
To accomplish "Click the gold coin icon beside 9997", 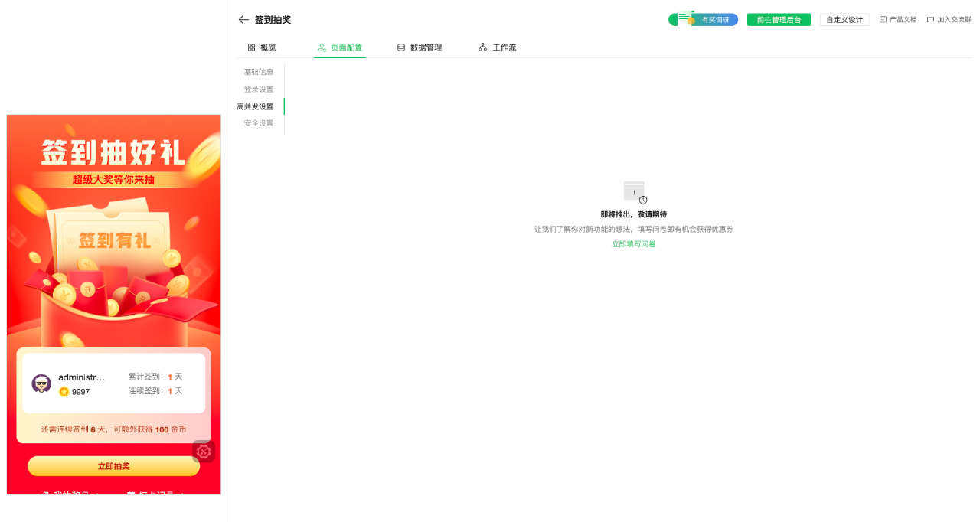I will [64, 392].
